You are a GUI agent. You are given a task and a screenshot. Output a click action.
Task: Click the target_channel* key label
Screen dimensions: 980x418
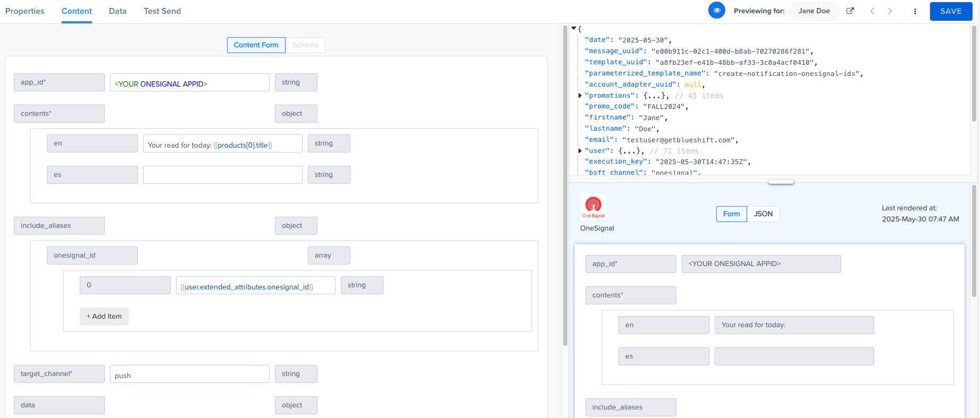59,374
